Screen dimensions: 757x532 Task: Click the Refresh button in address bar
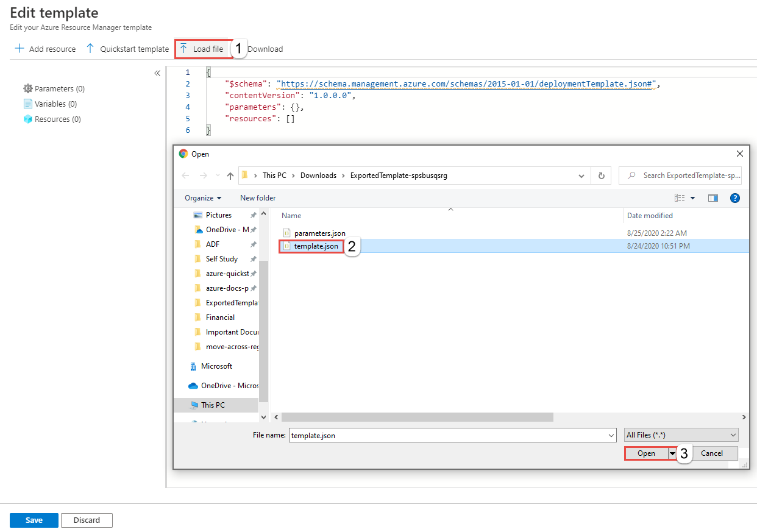tap(601, 176)
